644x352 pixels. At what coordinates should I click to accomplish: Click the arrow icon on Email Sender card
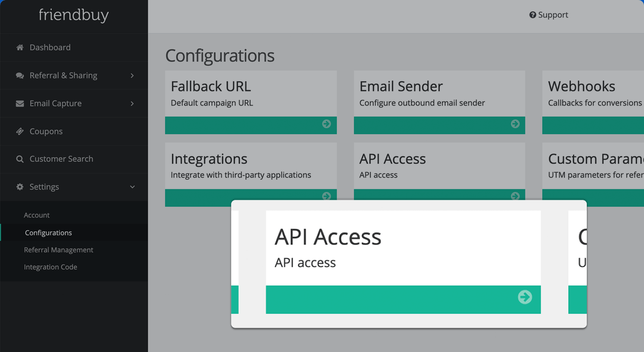click(515, 124)
